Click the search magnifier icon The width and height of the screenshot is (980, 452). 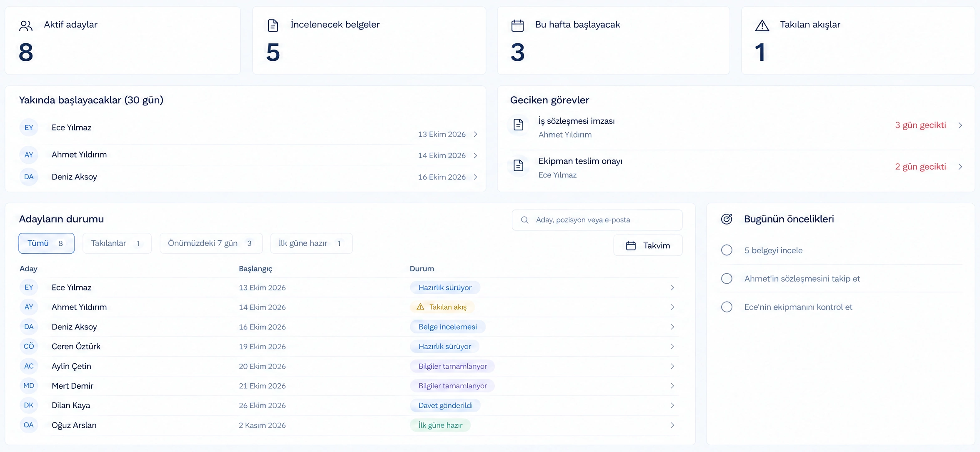[525, 220]
